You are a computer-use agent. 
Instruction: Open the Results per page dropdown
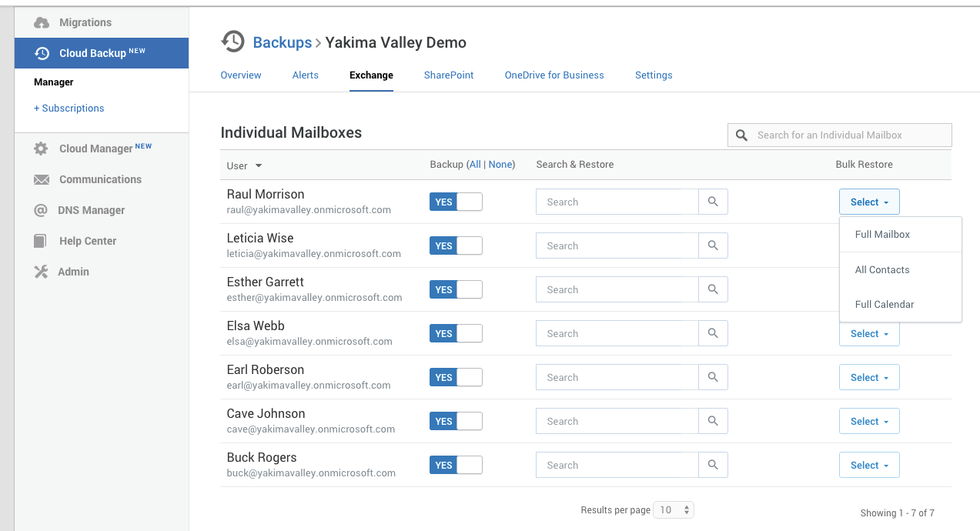click(674, 509)
